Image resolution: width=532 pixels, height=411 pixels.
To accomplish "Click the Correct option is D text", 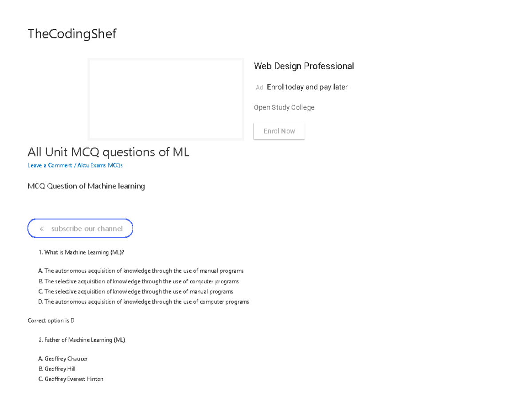I will tap(51, 320).
